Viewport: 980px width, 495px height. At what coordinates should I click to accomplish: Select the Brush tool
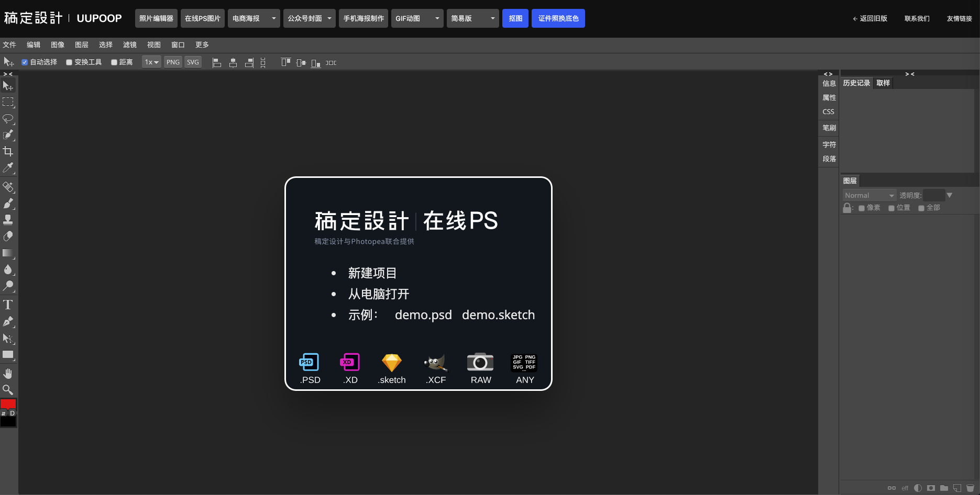tap(8, 204)
